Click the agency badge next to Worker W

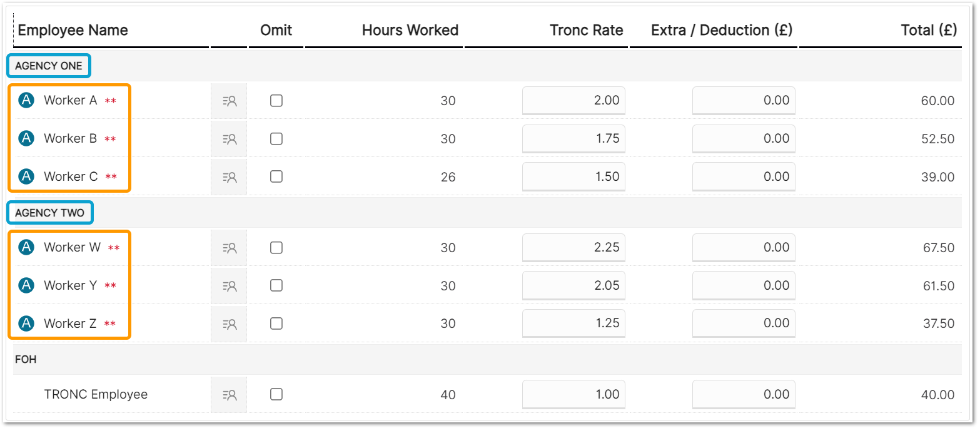coord(26,247)
